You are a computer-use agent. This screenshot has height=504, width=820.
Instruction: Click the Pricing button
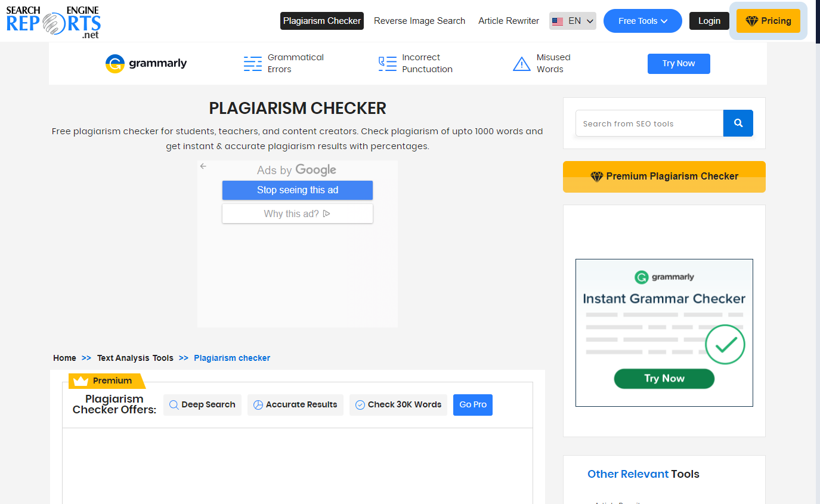coord(768,21)
